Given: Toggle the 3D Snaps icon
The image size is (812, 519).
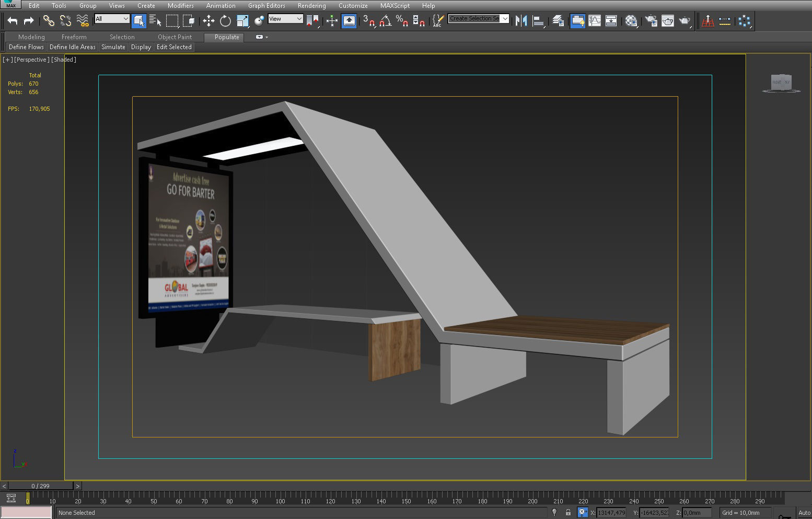Looking at the screenshot, I should (x=369, y=21).
